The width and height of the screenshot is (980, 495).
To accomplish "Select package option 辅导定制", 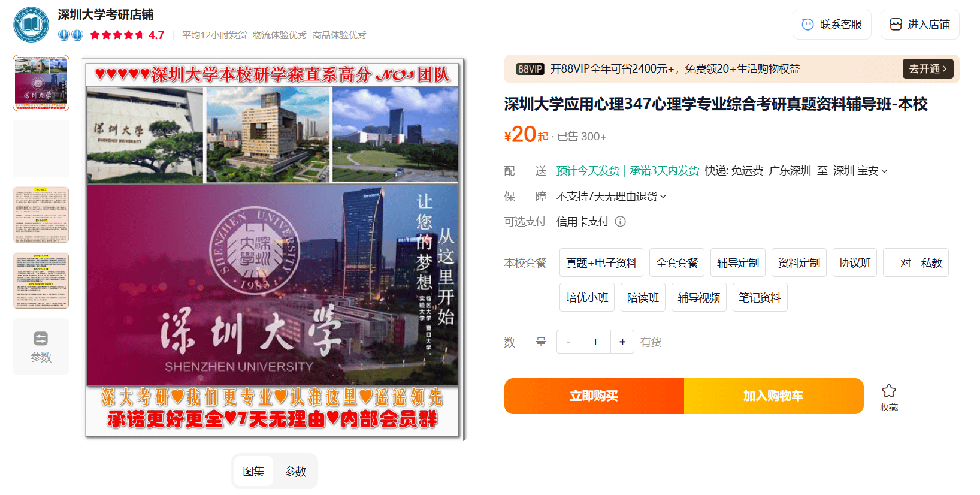I will [x=738, y=262].
